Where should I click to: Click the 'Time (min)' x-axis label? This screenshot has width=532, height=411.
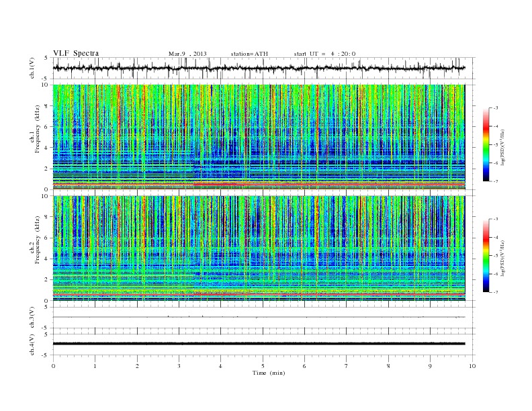pos(269,373)
